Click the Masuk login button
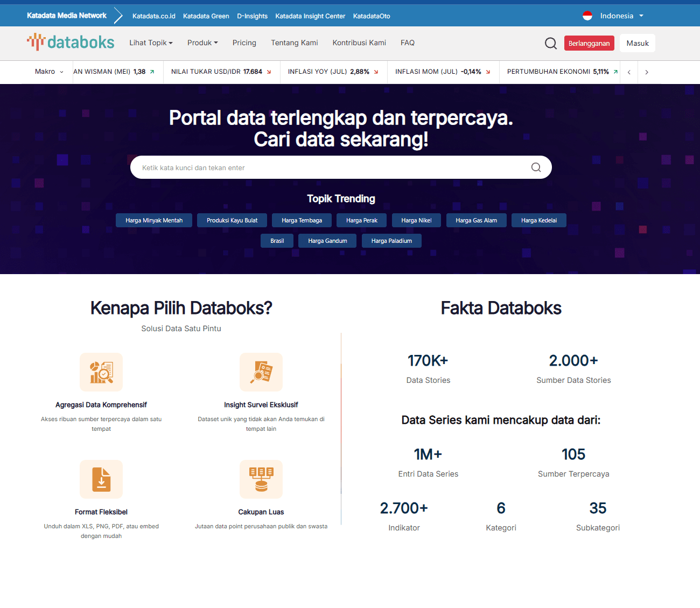Image resolution: width=700 pixels, height=608 pixels. [x=638, y=43]
